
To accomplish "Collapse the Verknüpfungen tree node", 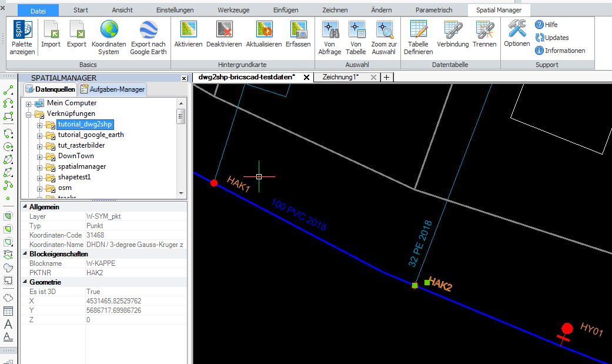I will (29, 113).
